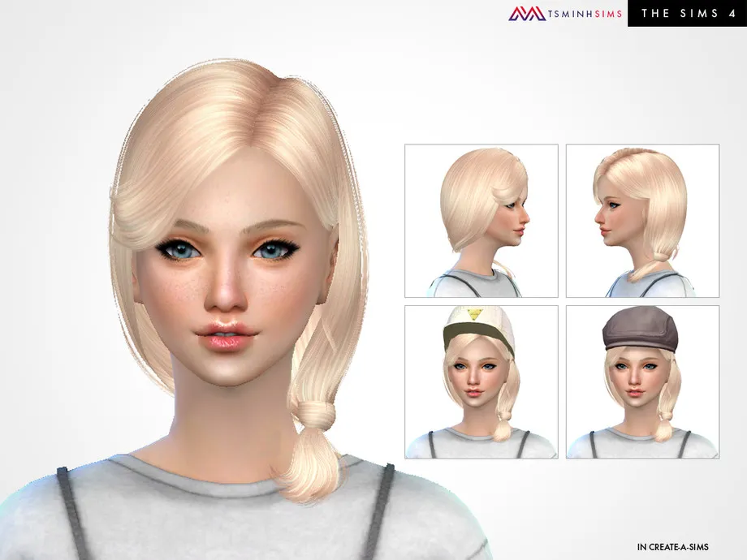Click the IN CREATE-A-SIMS caption text
Image resolution: width=747 pixels, height=560 pixels.
[x=673, y=547]
